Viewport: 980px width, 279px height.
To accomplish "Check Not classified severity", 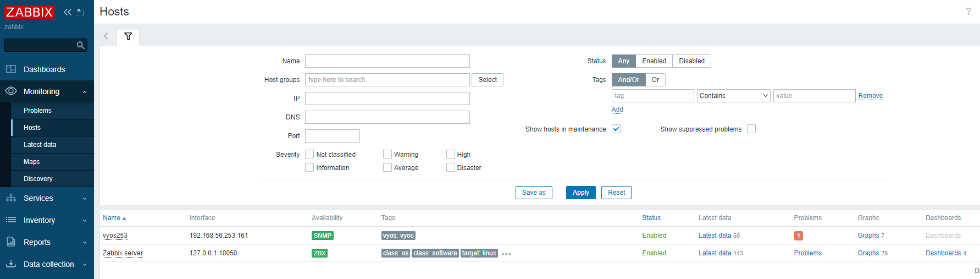I will tap(309, 154).
